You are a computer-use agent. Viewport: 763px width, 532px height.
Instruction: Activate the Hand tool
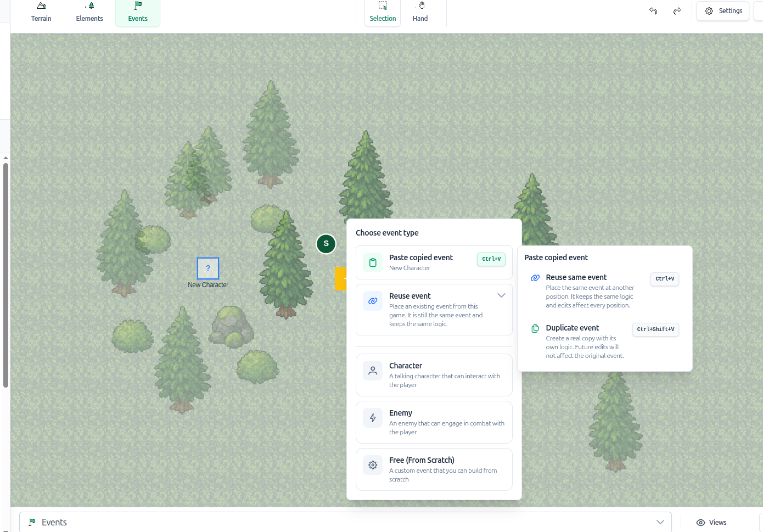[x=420, y=12]
